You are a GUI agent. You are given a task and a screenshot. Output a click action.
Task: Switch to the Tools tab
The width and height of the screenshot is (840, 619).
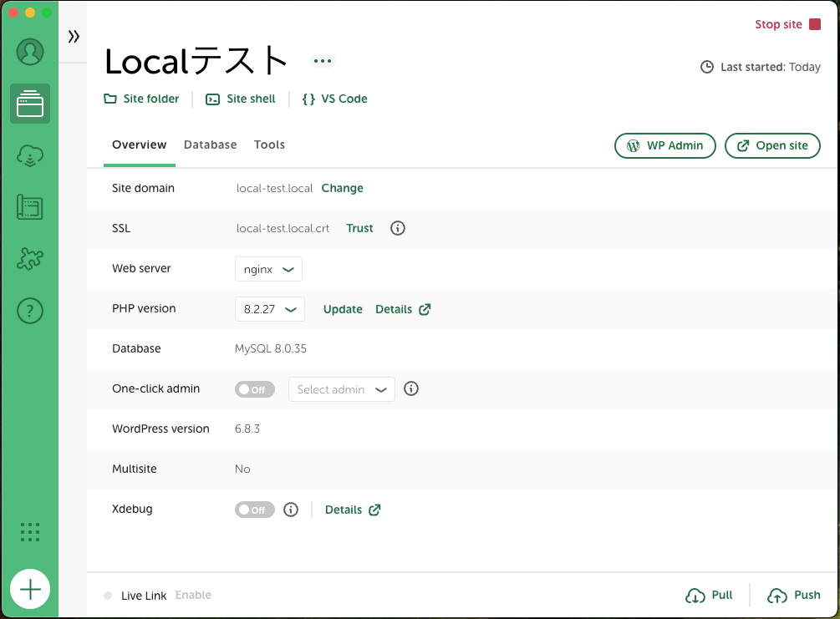[269, 145]
